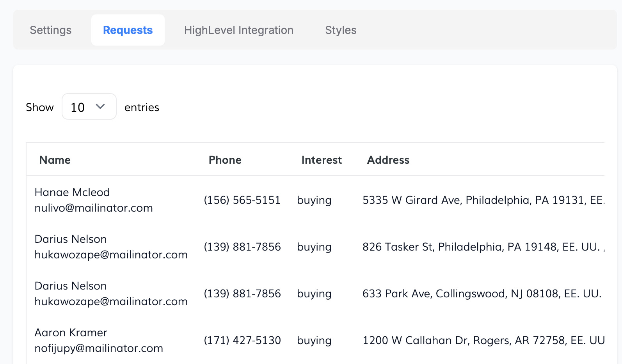Sort by the Name column header
Image resolution: width=622 pixels, height=364 pixels.
(55, 160)
